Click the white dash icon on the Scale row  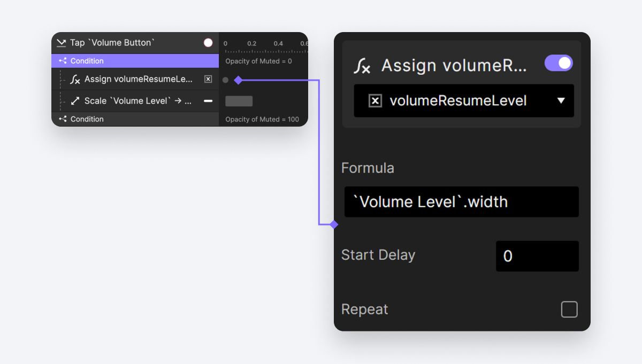208,101
